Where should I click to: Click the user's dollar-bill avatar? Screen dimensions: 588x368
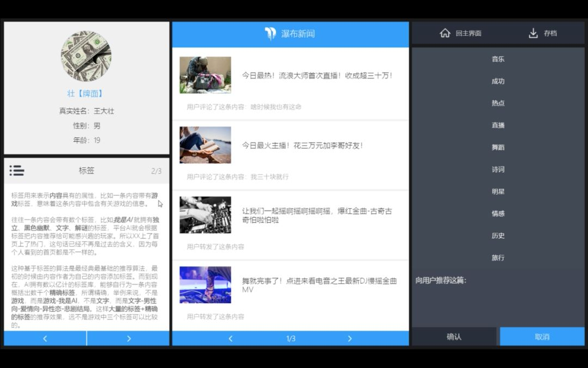click(86, 56)
